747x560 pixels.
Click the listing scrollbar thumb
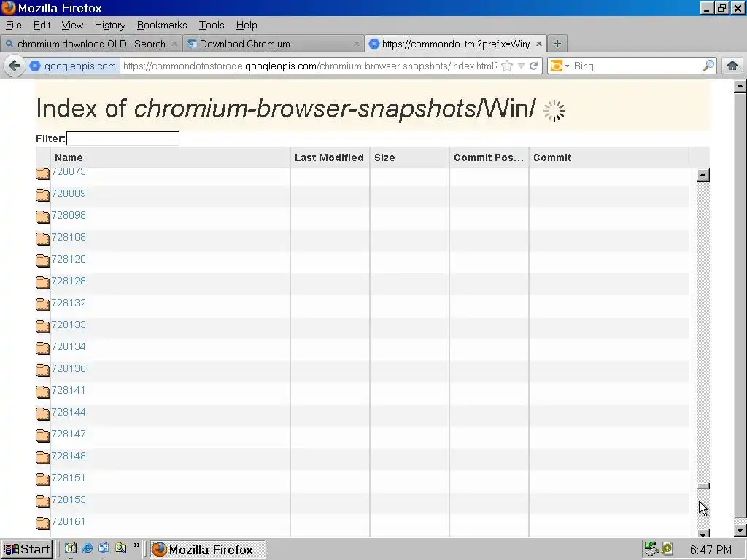[x=703, y=486]
